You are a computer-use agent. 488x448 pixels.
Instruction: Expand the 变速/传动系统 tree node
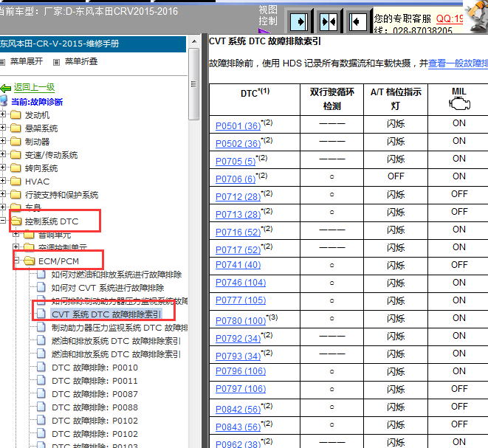[x=2, y=154]
